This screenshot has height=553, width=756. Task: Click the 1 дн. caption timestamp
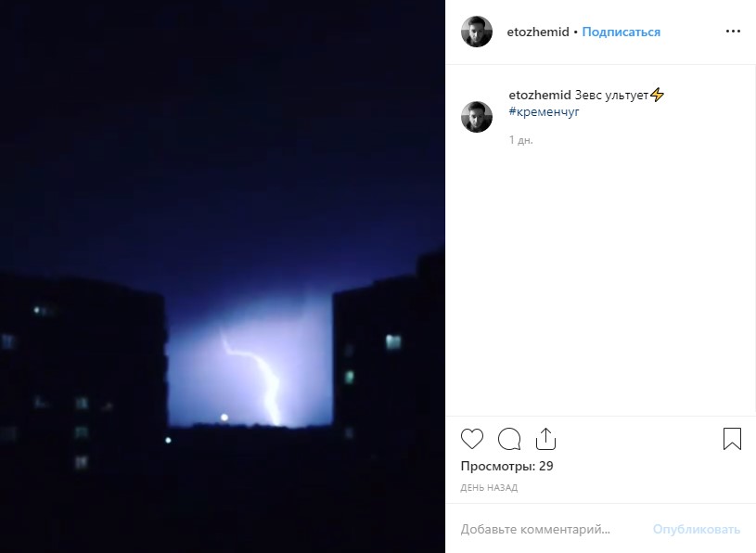(x=520, y=140)
